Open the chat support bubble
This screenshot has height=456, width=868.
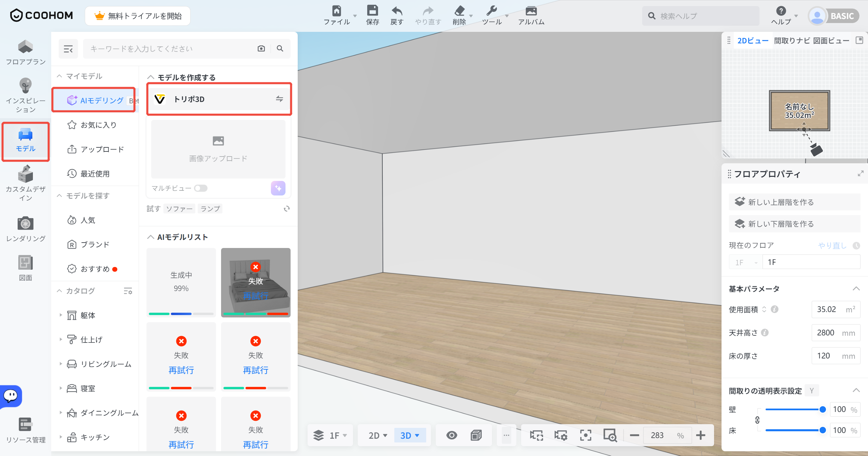point(11,396)
